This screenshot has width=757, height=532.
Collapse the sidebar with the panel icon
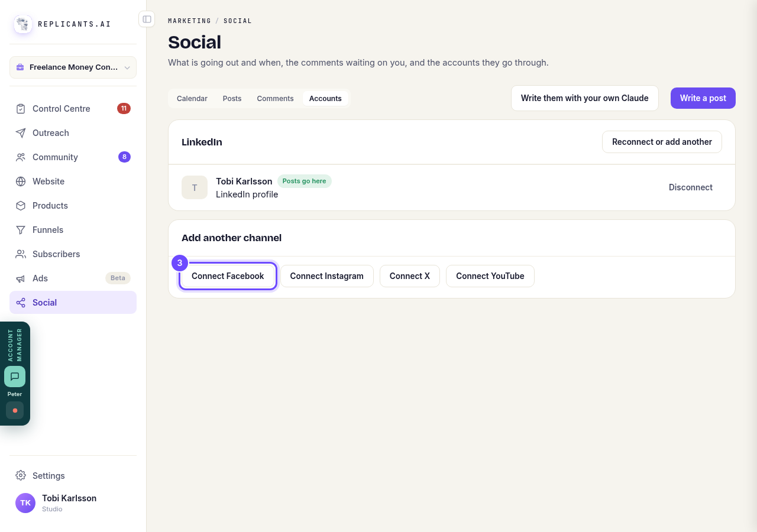(147, 19)
